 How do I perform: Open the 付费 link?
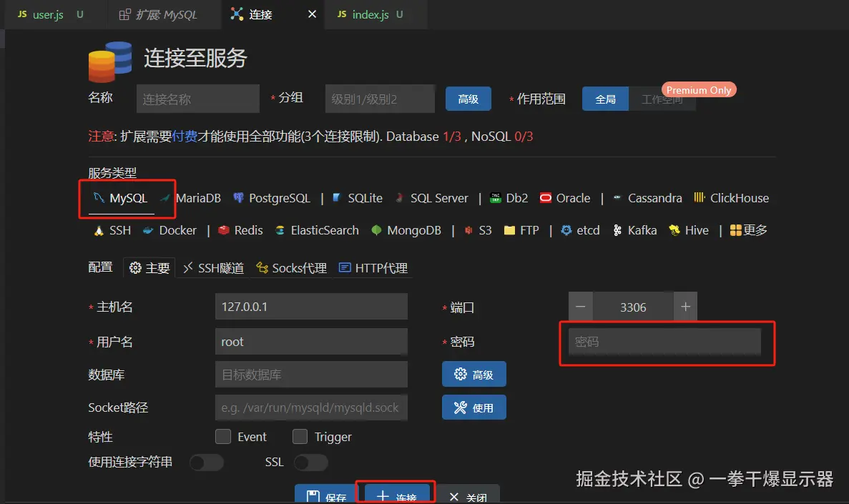click(185, 137)
